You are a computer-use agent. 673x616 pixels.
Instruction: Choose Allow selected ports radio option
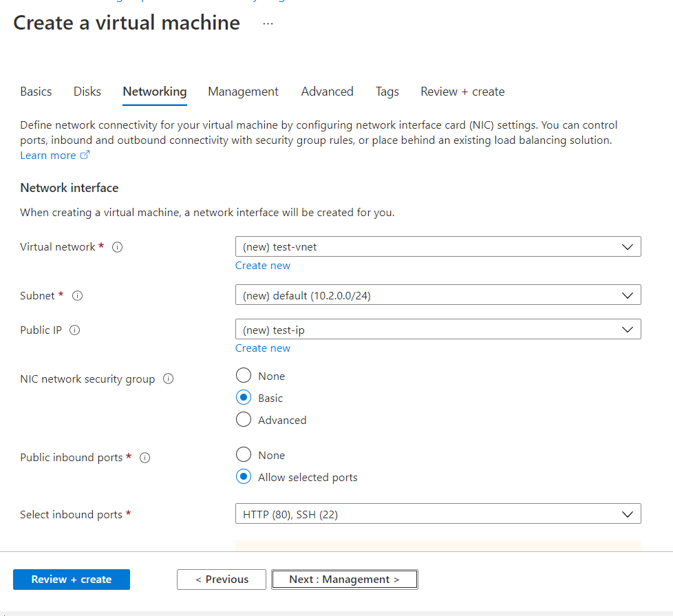pos(244,477)
